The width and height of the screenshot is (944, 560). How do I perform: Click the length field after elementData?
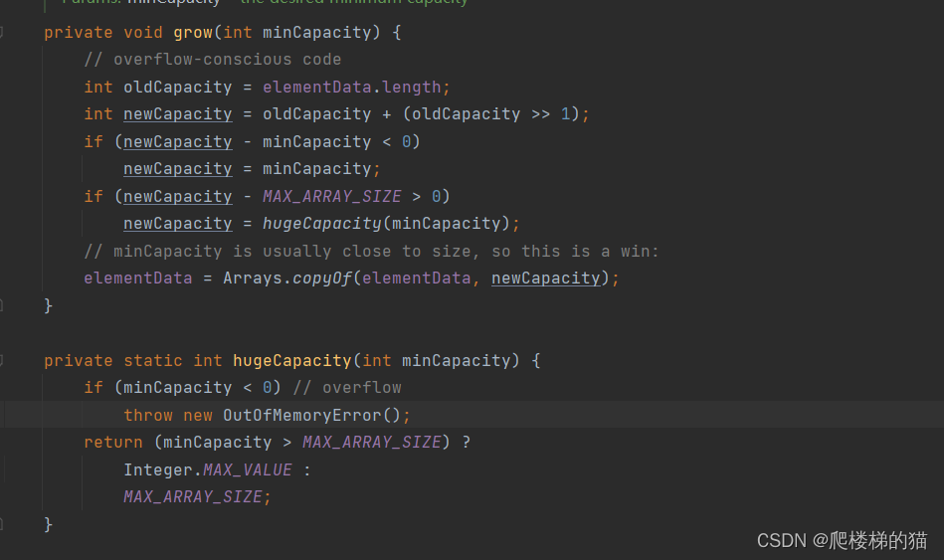(x=411, y=88)
